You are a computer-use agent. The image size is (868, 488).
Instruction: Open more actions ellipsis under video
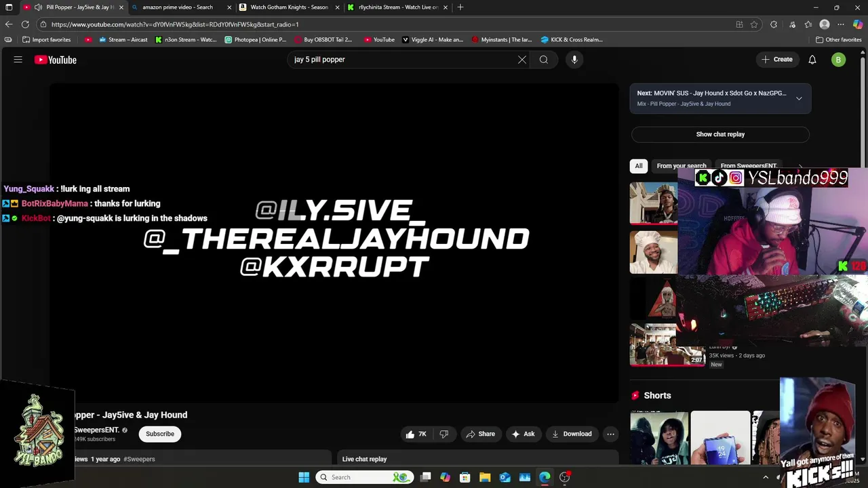(610, 434)
